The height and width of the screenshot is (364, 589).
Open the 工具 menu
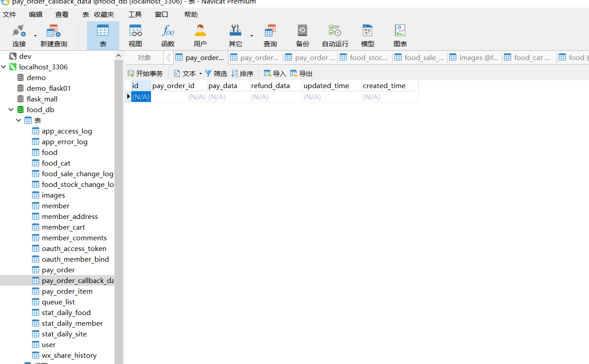(135, 14)
